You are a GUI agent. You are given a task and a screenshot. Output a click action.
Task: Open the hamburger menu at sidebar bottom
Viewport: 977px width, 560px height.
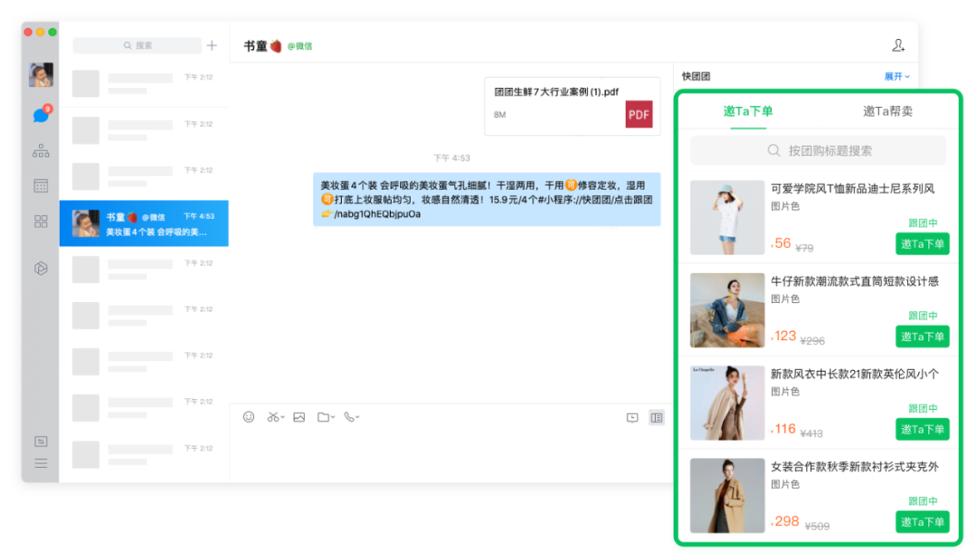tap(41, 463)
